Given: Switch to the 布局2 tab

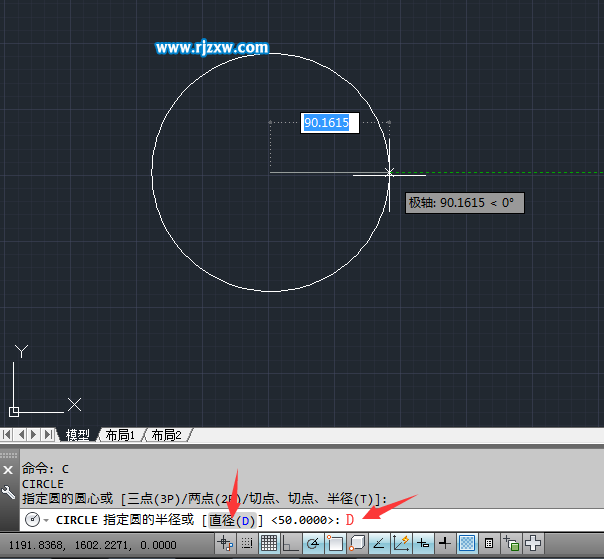Looking at the screenshot, I should pos(166,435).
